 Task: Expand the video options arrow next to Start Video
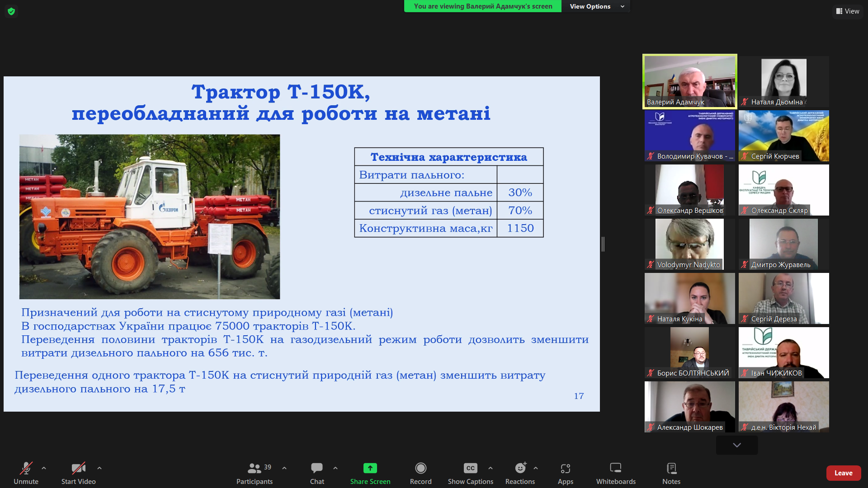point(99,468)
